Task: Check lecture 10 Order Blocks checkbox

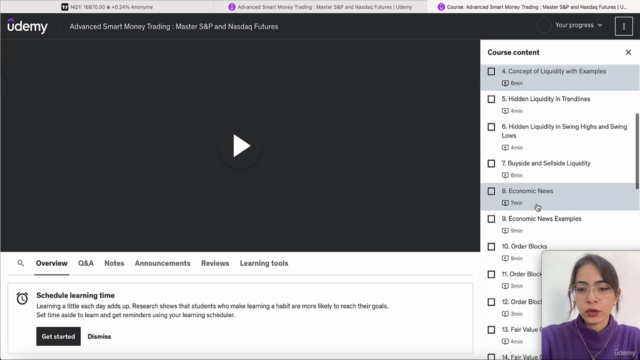Action: (491, 247)
